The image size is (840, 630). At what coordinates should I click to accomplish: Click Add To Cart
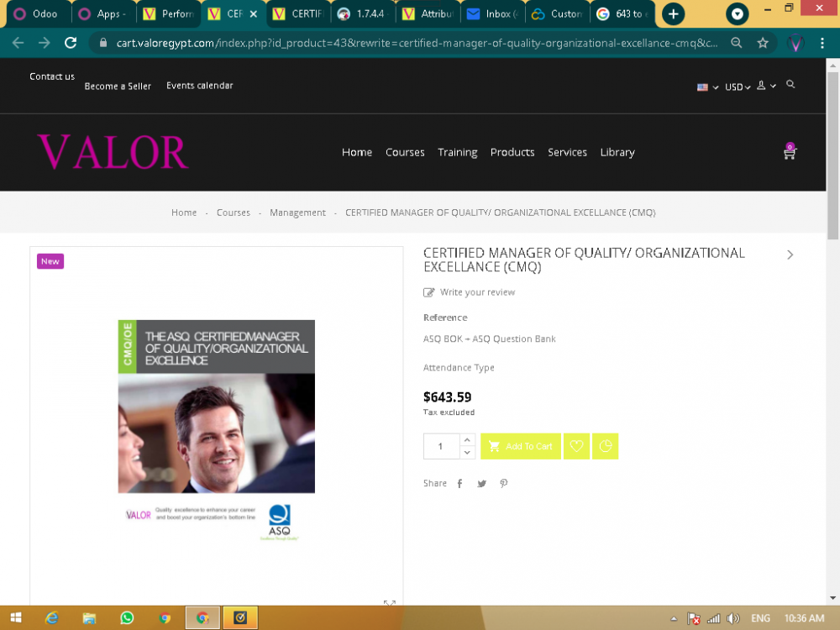[521, 446]
